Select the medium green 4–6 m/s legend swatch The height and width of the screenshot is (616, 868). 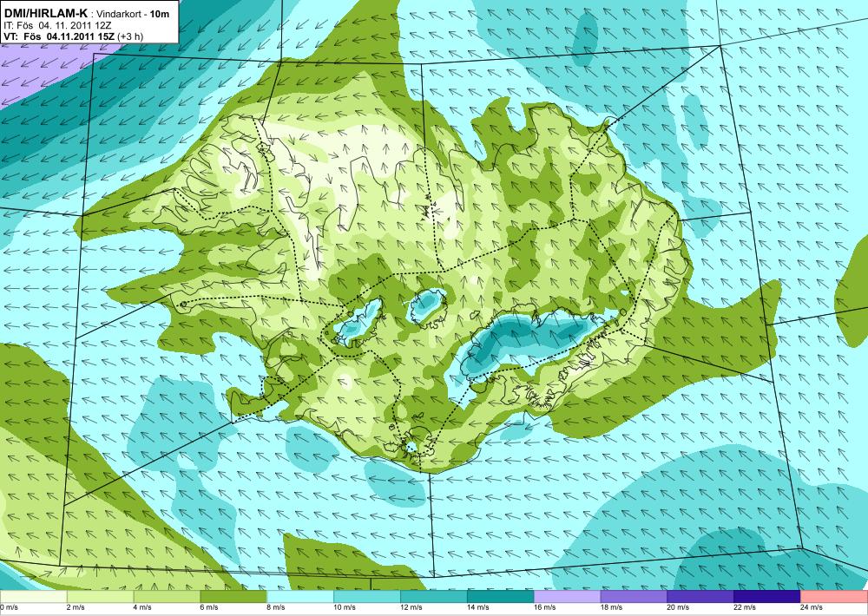[x=167, y=597]
